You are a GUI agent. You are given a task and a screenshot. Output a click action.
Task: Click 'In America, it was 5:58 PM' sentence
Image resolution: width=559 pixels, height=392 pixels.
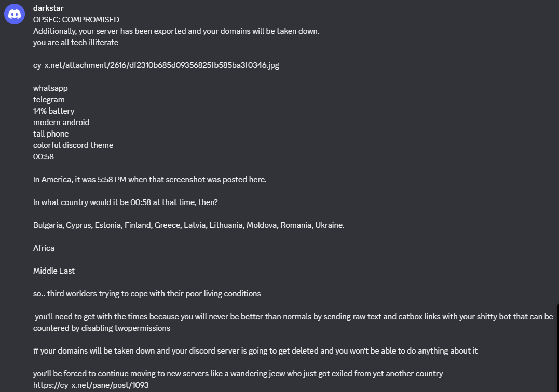pyautogui.click(x=149, y=180)
